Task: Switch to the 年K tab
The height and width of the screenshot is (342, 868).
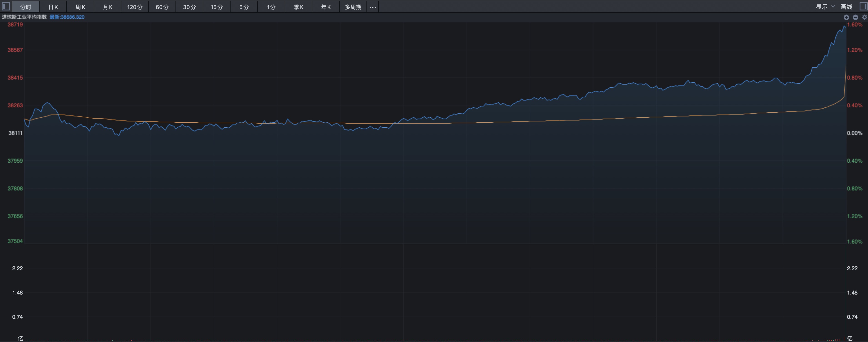Action: click(326, 7)
